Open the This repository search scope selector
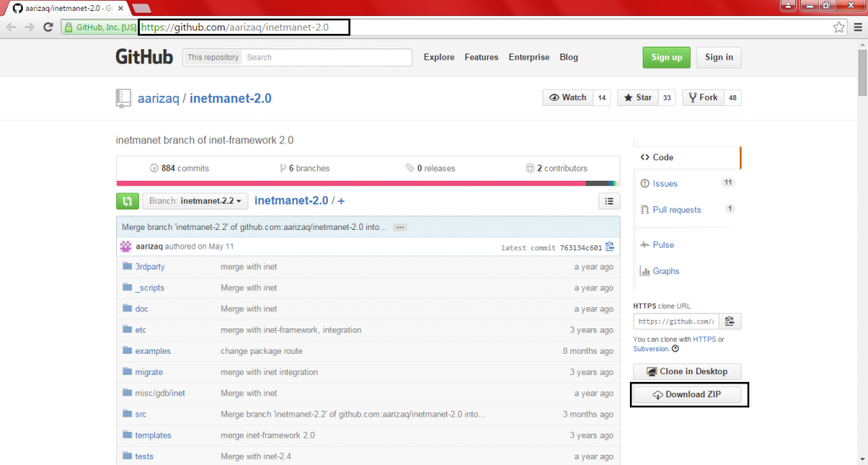This screenshot has width=868, height=465. [212, 58]
